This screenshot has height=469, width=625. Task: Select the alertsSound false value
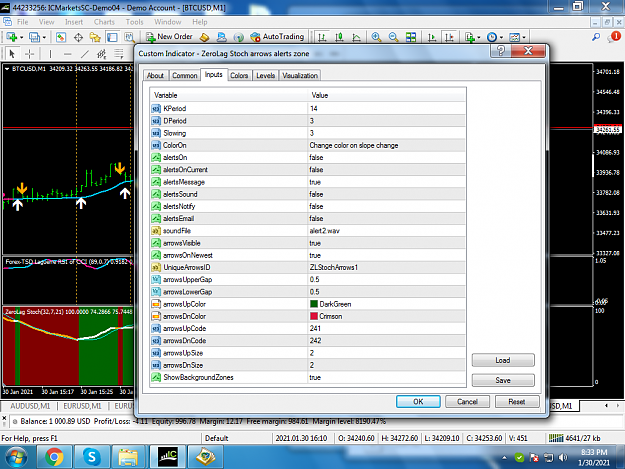316,194
